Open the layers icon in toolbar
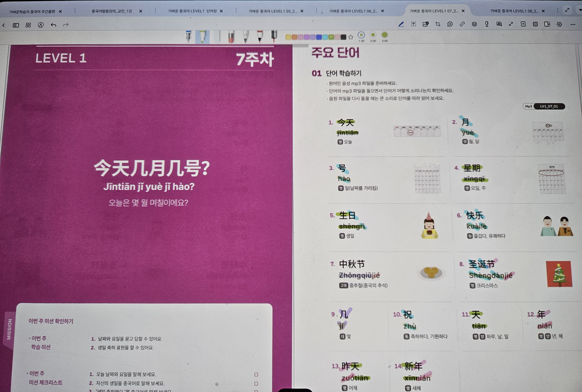Screen dimensions: 582x392 tap(474, 24)
